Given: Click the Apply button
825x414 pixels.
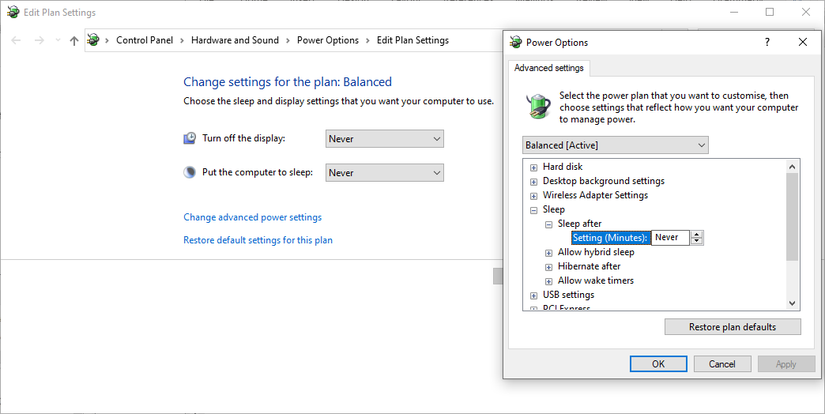Looking at the screenshot, I should click(x=786, y=364).
